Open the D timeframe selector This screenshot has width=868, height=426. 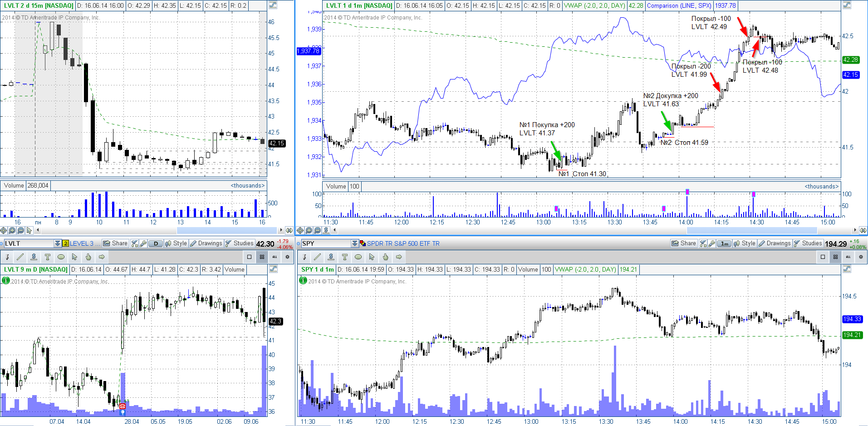tap(156, 243)
